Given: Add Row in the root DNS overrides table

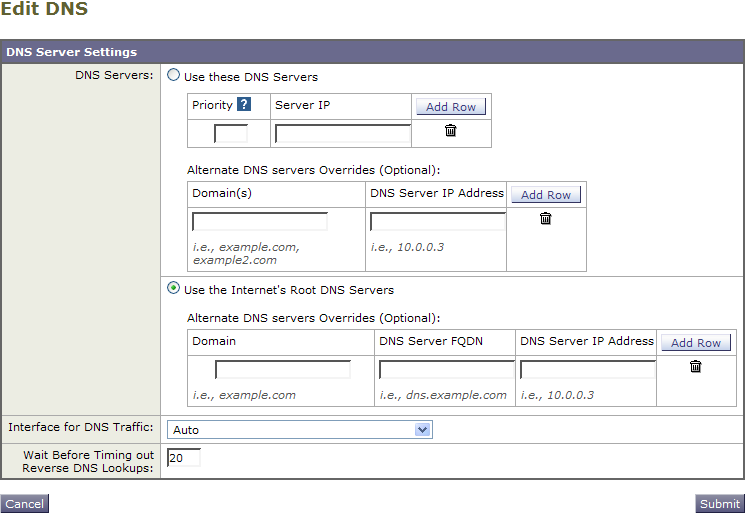Looking at the screenshot, I should (x=696, y=343).
